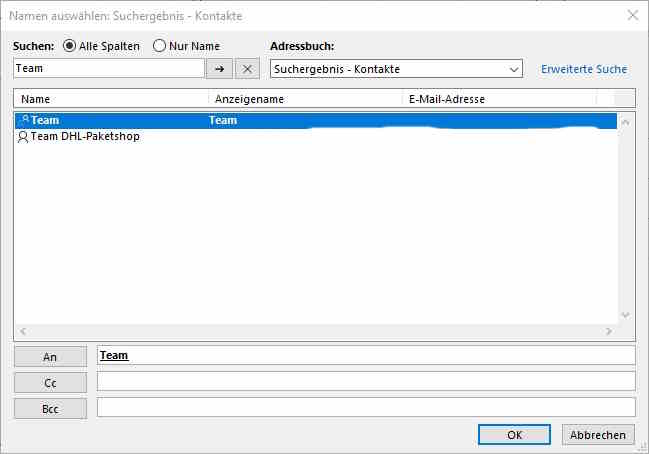Click the Cc recipient button

[x=50, y=382]
